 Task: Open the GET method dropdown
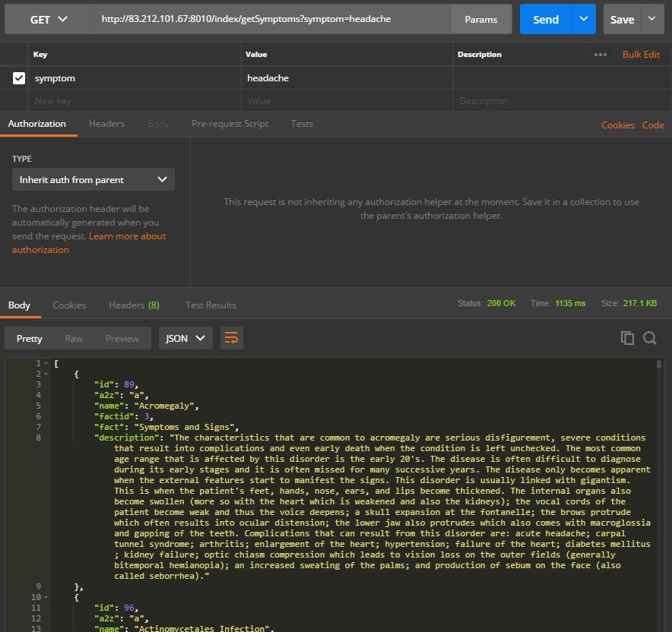pos(49,19)
